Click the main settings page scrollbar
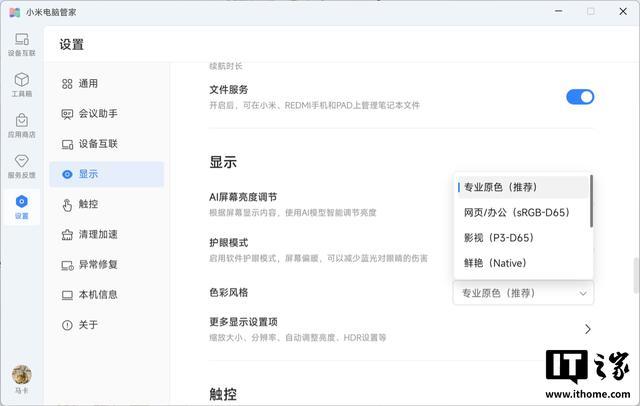Screen dimensions: 640x406 [x=636, y=275]
